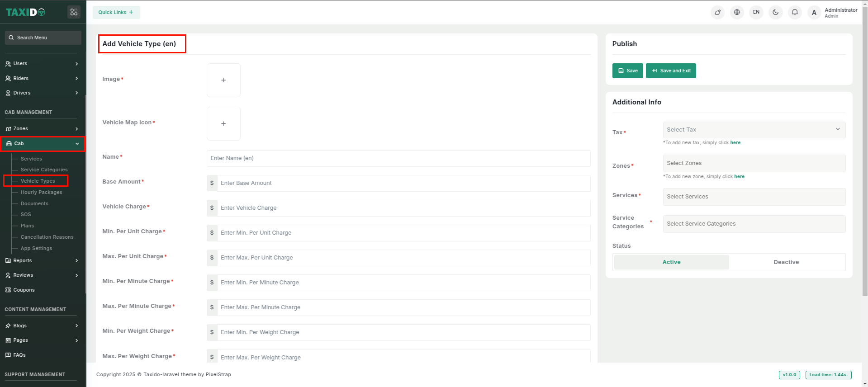Expand the Users sidebar menu
The height and width of the screenshot is (387, 868).
[x=42, y=64]
